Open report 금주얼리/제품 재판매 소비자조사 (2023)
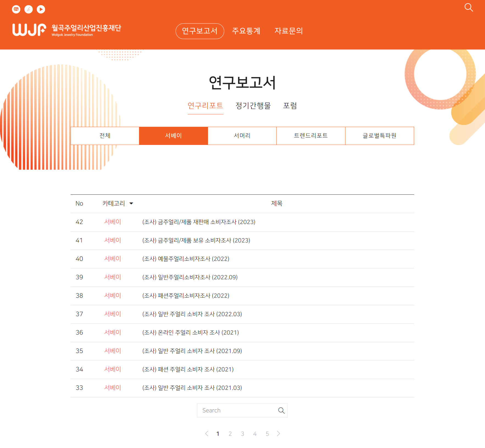Image resolution: width=485 pixels, height=448 pixels. point(199,222)
